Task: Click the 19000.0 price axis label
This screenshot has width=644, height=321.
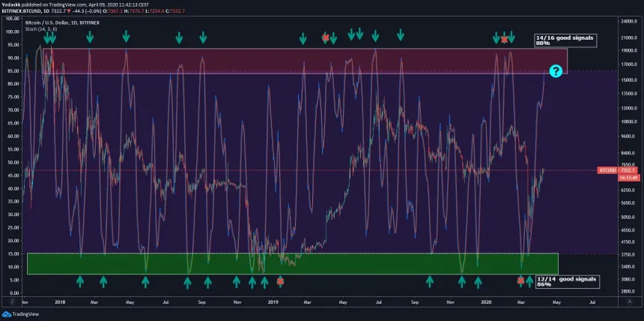Action: (629, 51)
